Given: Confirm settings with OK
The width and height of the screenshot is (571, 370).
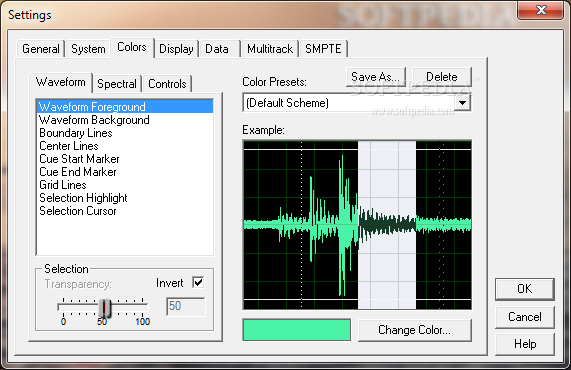Looking at the screenshot, I should (524, 289).
